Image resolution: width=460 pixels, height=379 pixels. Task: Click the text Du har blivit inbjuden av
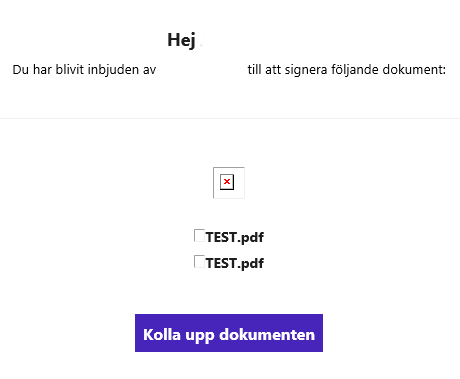point(84,70)
